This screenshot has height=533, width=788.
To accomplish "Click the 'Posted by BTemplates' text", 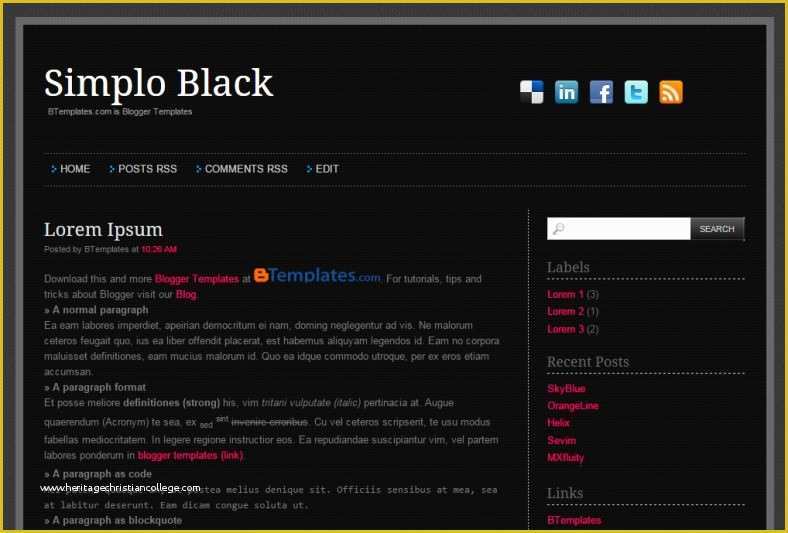I will point(86,250).
